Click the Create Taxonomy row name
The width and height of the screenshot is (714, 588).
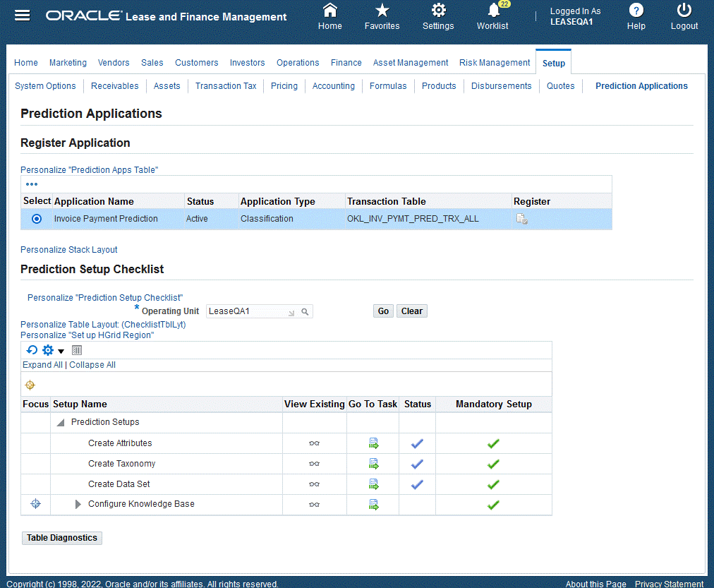[x=121, y=464]
